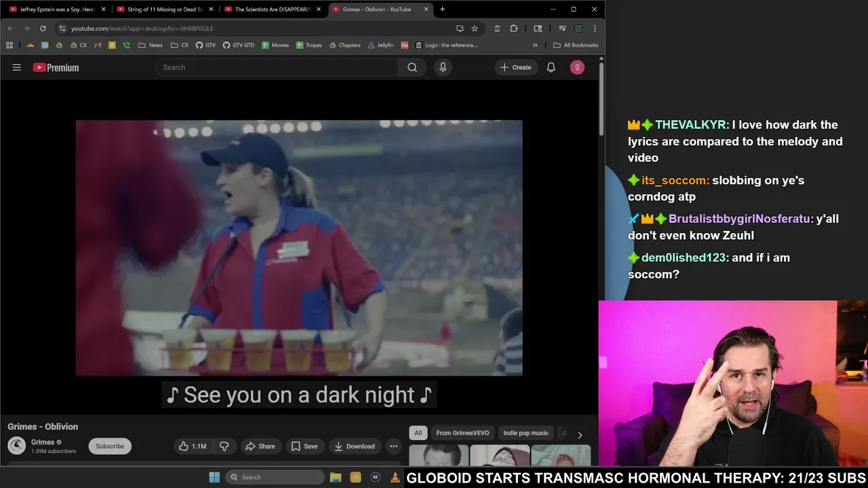Click the 'Grimes - Oblivion' video title
The image size is (868, 488).
point(43,426)
